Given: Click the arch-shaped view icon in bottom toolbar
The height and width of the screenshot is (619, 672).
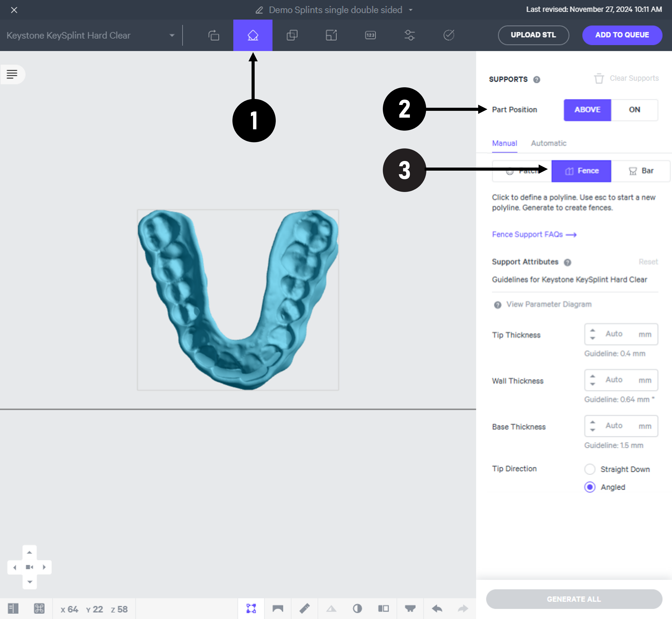Looking at the screenshot, I should [278, 609].
